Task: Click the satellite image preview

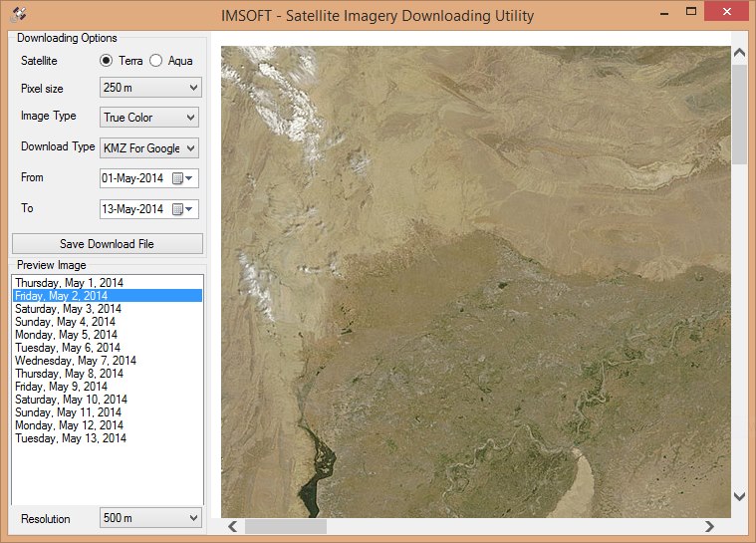Action: tap(476, 282)
